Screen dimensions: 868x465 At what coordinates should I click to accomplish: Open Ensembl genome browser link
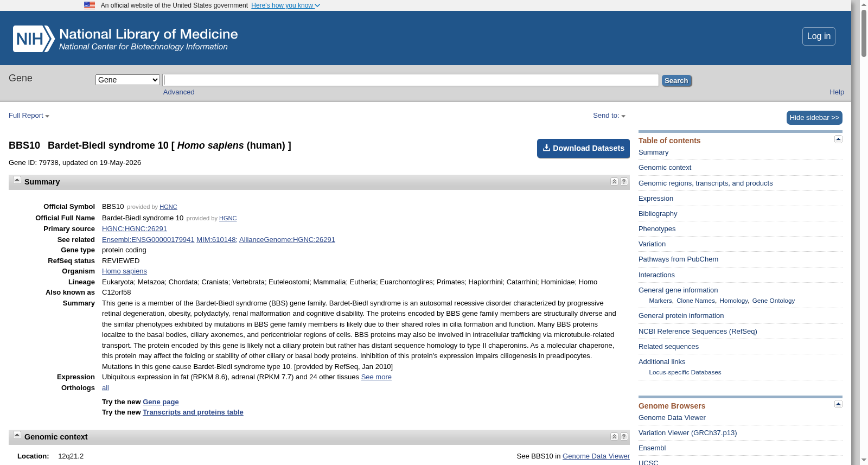(652, 448)
